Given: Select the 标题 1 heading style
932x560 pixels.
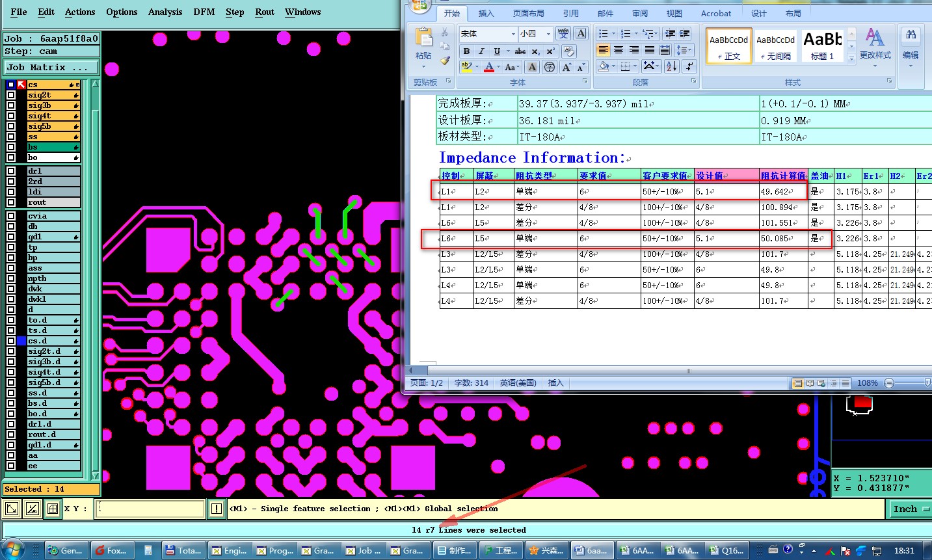Looking at the screenshot, I should [823, 46].
